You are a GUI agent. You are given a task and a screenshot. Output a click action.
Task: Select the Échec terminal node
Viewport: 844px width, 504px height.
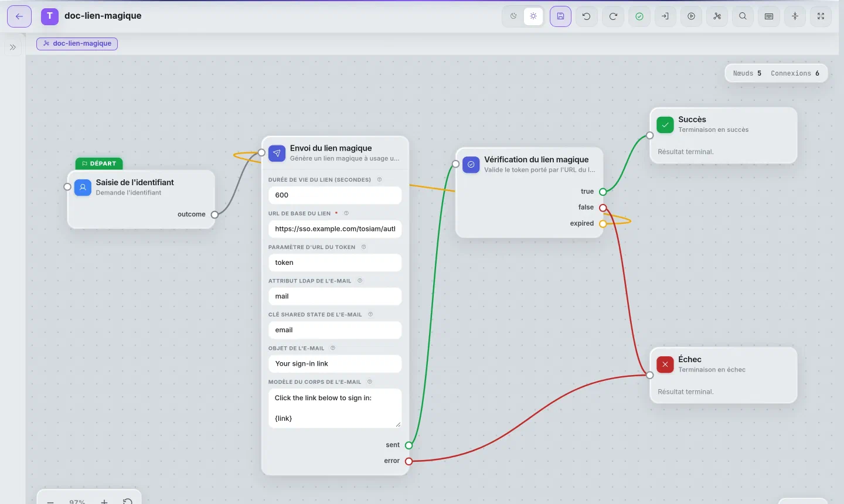724,375
